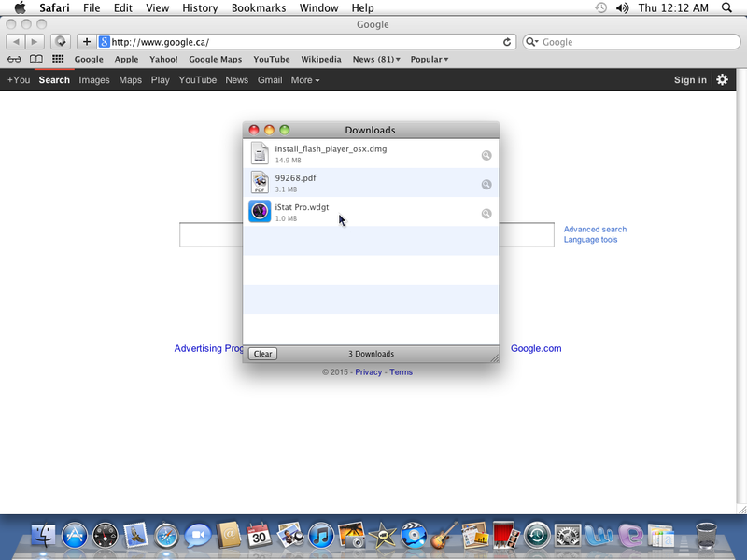Viewport: 747px width, 560px height.
Task: Select the 99268.pdf file name
Action: [295, 178]
